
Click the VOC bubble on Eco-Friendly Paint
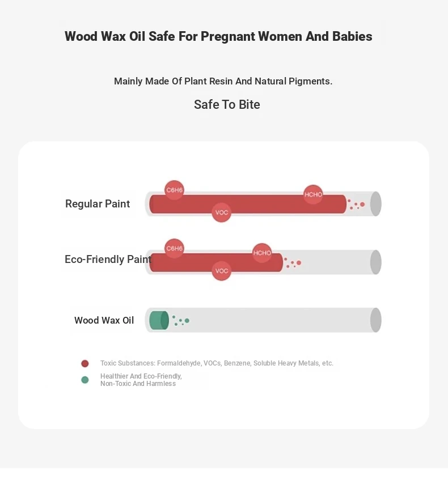[222, 271]
